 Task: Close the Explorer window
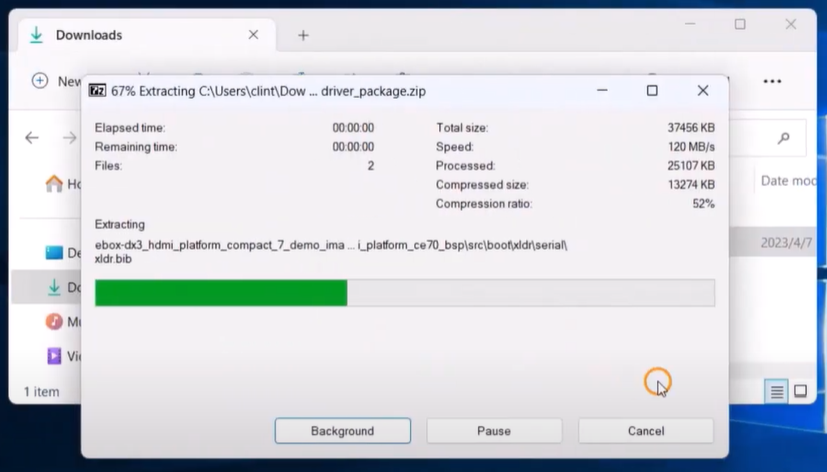[x=791, y=24]
